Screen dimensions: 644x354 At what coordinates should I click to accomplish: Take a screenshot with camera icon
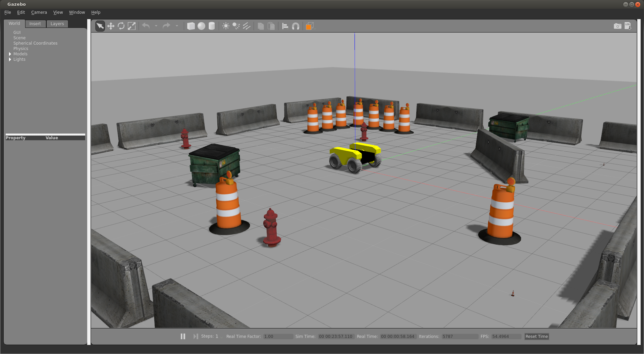pos(617,26)
